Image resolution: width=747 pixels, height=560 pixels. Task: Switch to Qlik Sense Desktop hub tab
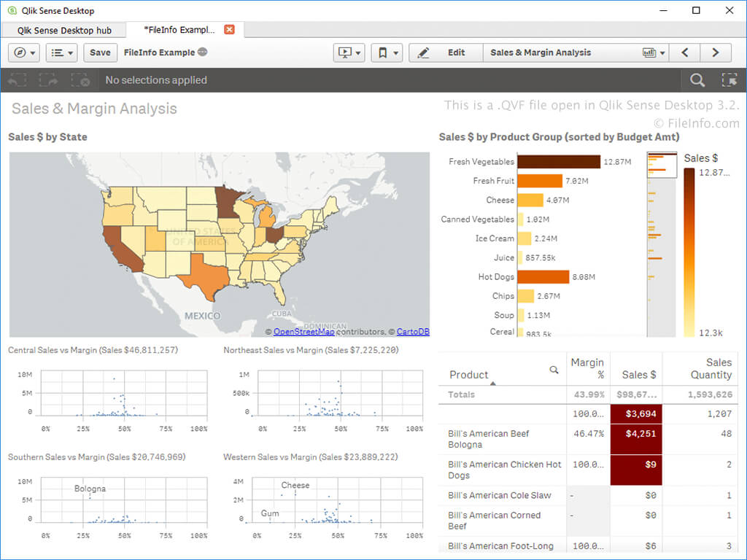point(64,31)
